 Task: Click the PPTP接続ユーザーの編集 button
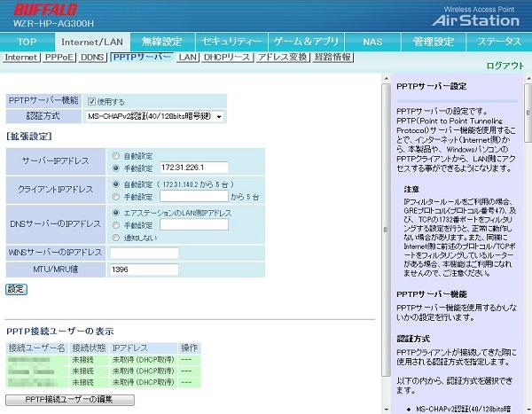pos(70,400)
